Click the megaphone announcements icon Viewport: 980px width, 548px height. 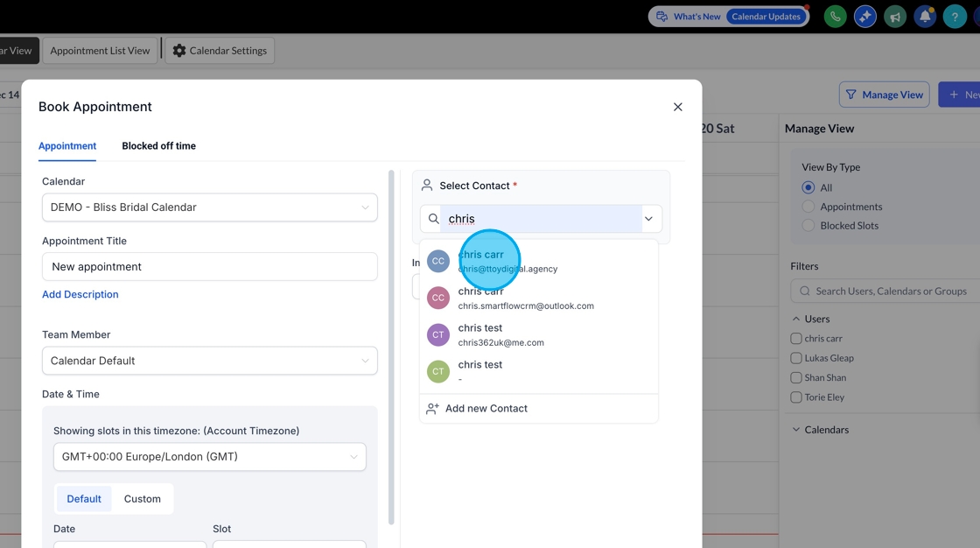point(895,17)
